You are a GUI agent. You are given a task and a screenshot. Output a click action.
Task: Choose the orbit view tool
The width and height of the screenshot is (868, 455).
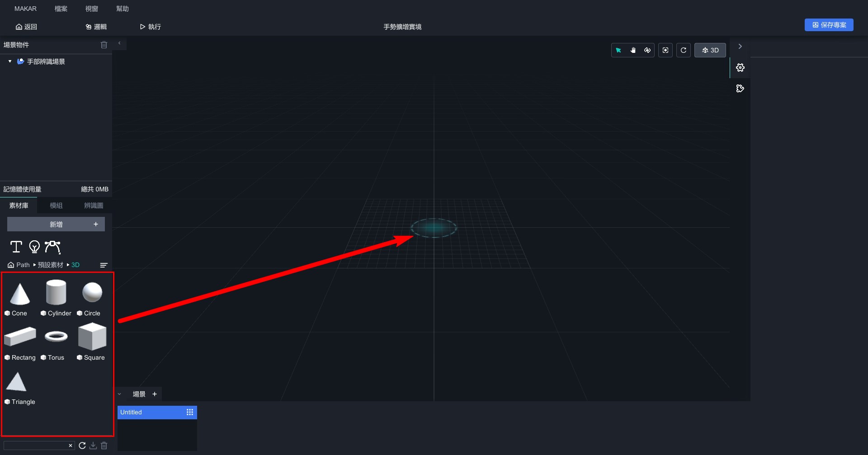[647, 50]
